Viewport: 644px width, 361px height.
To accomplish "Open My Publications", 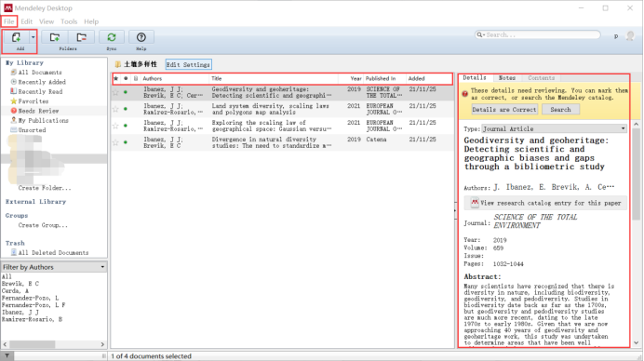I will (x=43, y=120).
